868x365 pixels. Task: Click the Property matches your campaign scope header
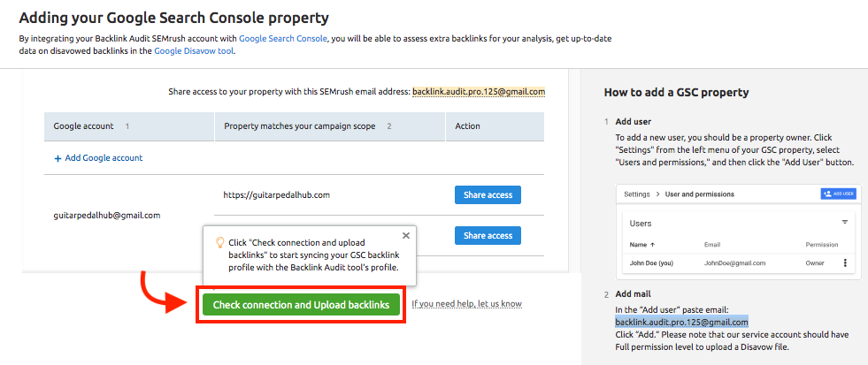point(299,126)
